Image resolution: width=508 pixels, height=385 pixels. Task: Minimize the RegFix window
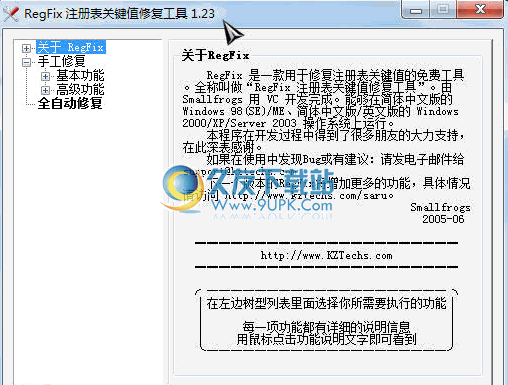click(x=416, y=10)
